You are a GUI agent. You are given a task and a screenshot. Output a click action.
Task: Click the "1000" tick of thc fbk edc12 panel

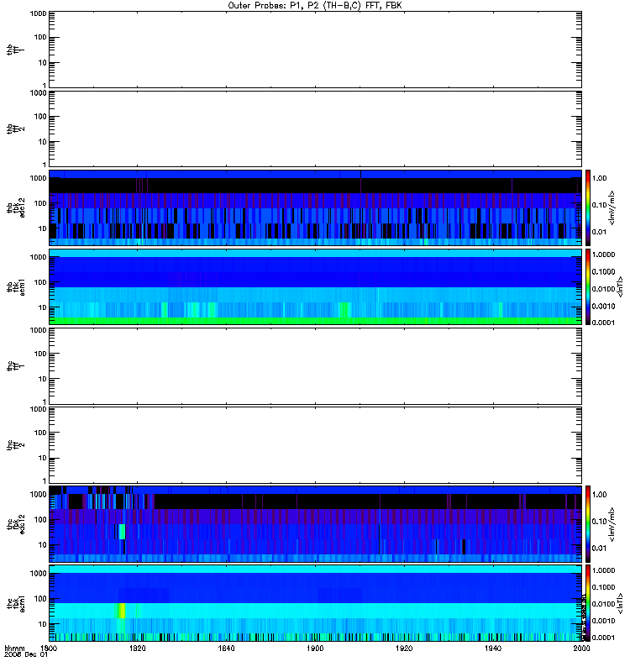[x=38, y=495]
